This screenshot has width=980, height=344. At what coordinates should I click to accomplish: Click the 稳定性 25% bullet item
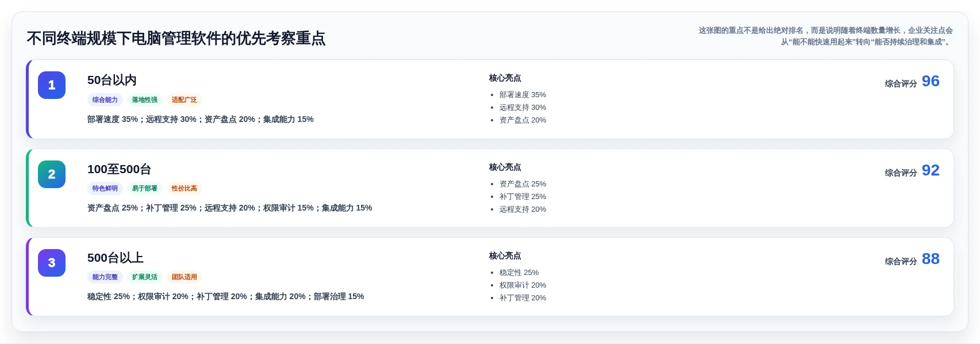pos(519,273)
